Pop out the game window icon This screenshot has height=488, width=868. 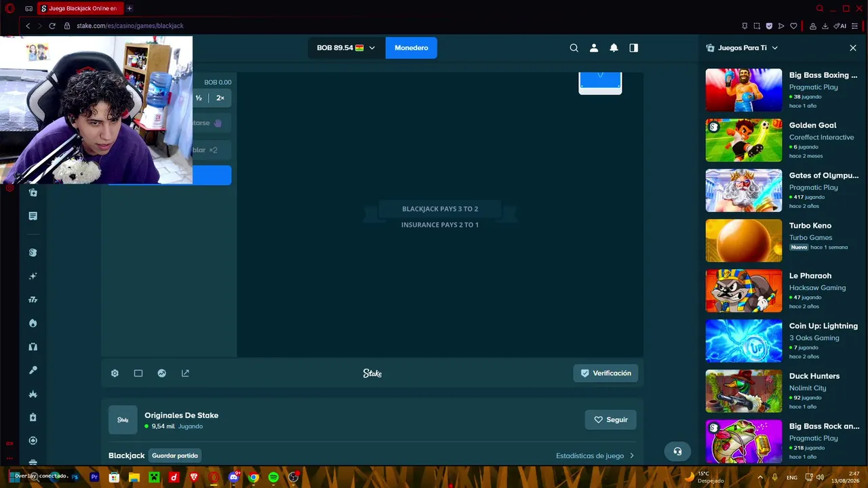[185, 373]
